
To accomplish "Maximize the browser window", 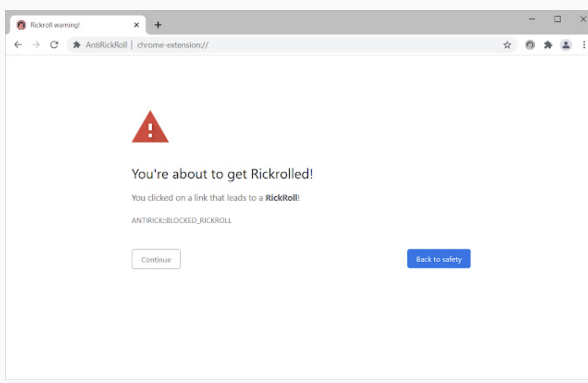I will click(x=558, y=19).
